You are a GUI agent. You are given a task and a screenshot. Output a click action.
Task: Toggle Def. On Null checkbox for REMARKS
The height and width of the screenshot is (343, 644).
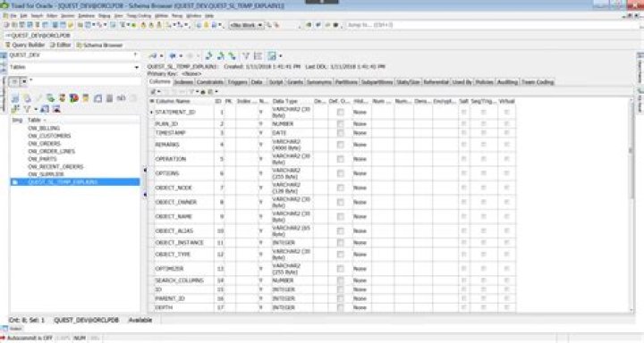point(340,145)
